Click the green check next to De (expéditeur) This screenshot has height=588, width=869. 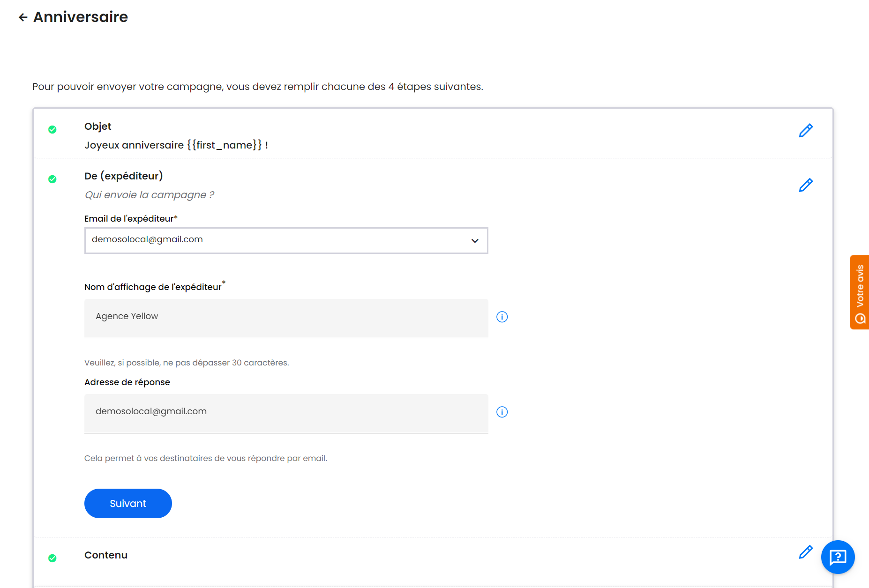pyautogui.click(x=52, y=179)
